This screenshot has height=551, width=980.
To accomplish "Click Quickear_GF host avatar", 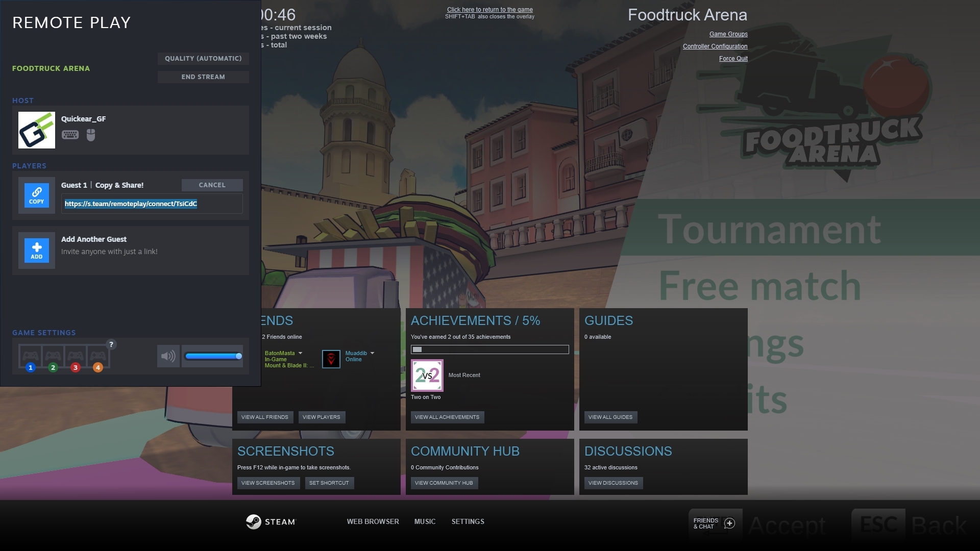I will pyautogui.click(x=37, y=130).
